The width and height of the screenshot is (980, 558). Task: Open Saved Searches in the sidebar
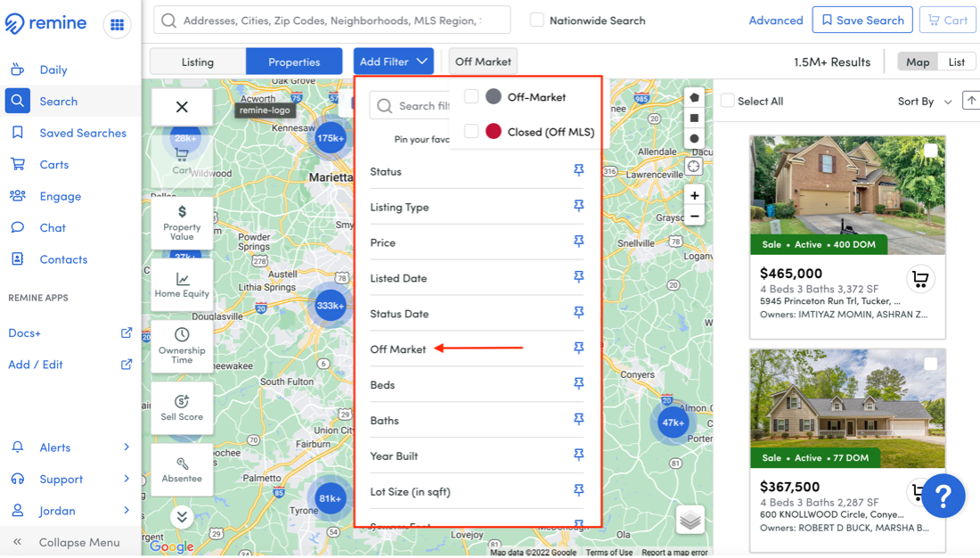(83, 133)
